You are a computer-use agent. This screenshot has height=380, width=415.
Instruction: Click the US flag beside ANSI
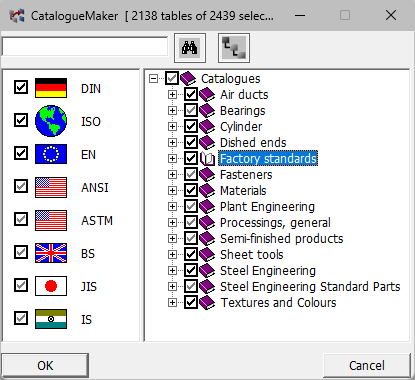[51, 187]
